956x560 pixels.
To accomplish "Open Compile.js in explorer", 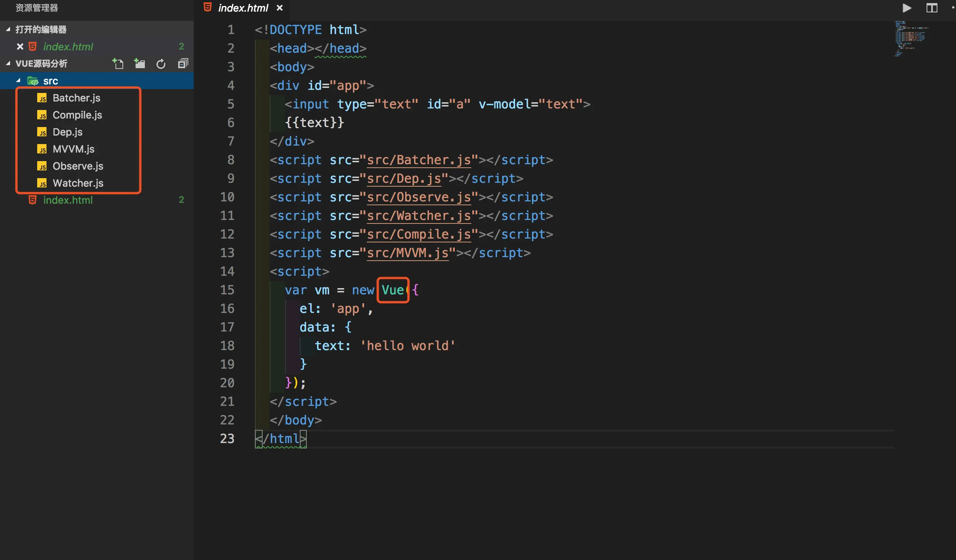I will pyautogui.click(x=77, y=115).
